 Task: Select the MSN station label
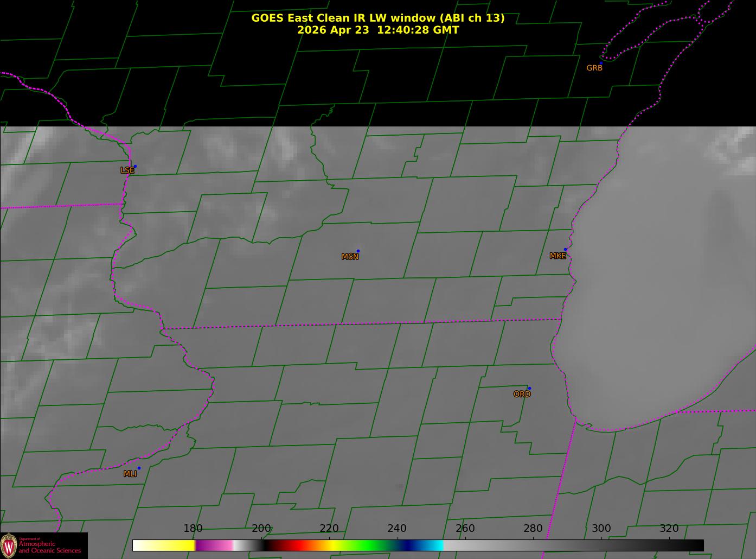[350, 257]
